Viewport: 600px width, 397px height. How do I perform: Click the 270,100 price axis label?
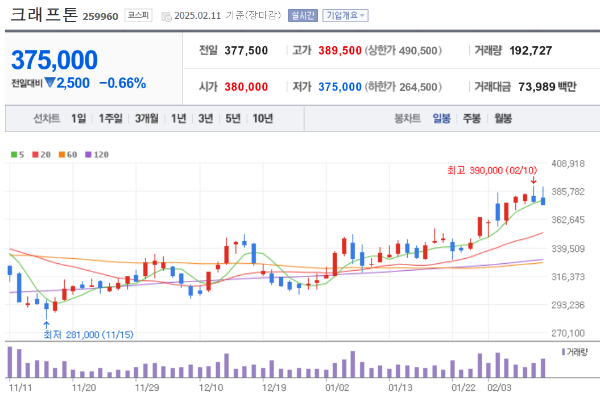click(x=568, y=333)
